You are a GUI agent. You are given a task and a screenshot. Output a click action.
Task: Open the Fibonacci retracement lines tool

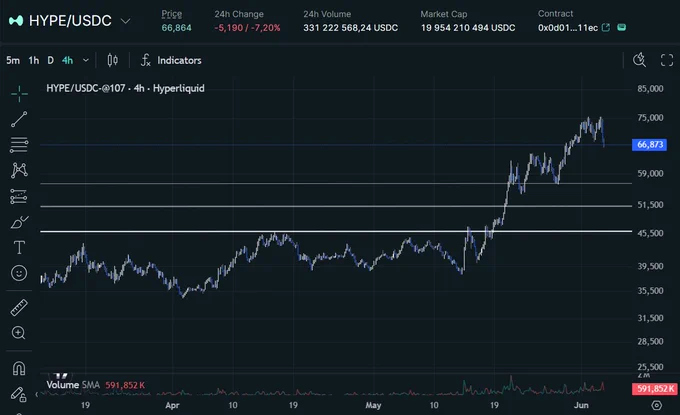click(19, 144)
